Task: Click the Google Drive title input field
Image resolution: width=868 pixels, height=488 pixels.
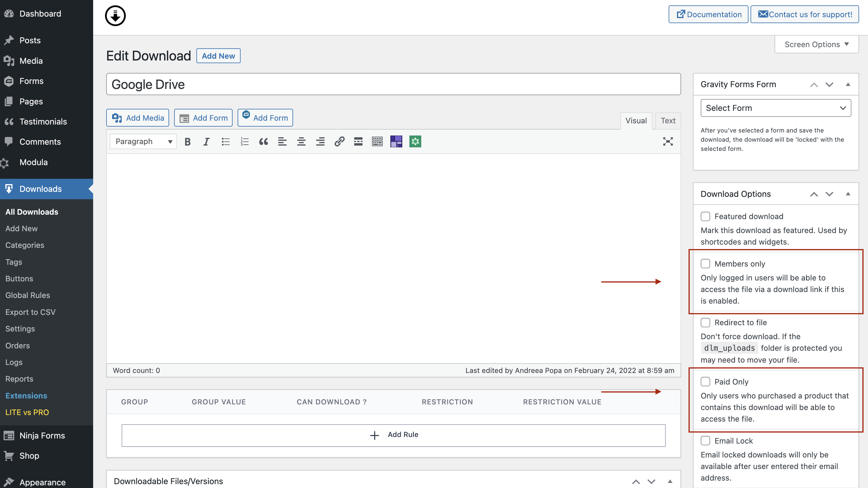Action: [393, 84]
